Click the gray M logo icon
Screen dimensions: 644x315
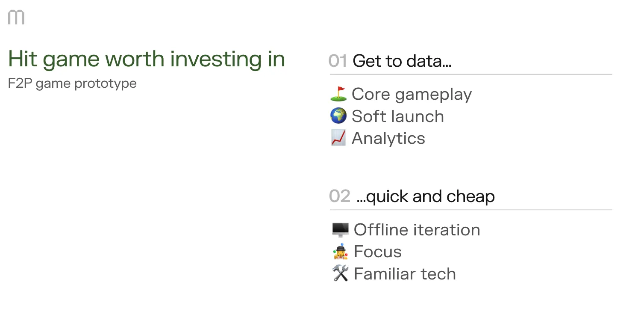[16, 18]
